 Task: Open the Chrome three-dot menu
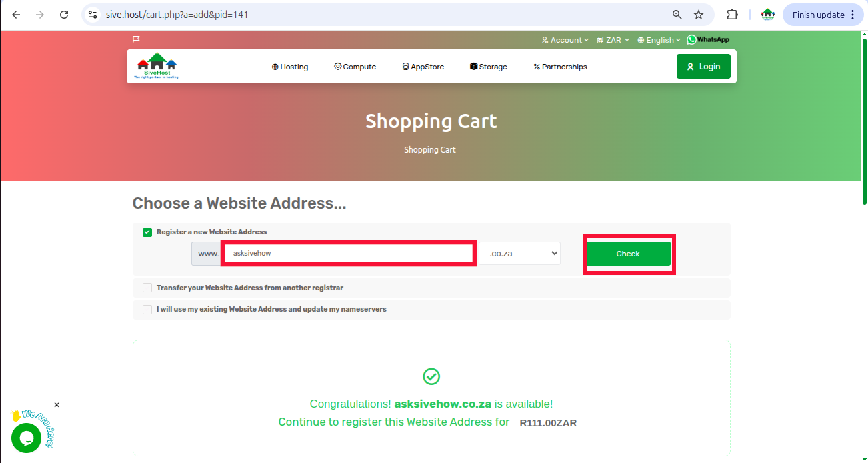[x=853, y=15]
